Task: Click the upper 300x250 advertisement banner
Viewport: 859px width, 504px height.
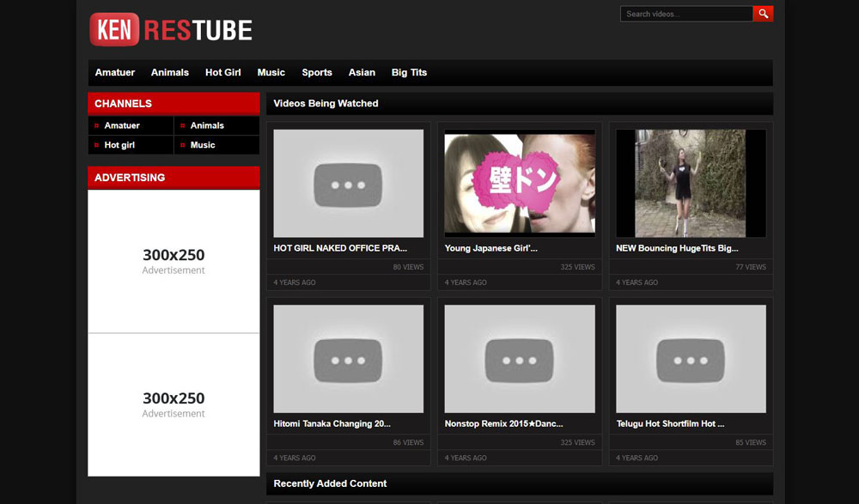Action: point(174,261)
